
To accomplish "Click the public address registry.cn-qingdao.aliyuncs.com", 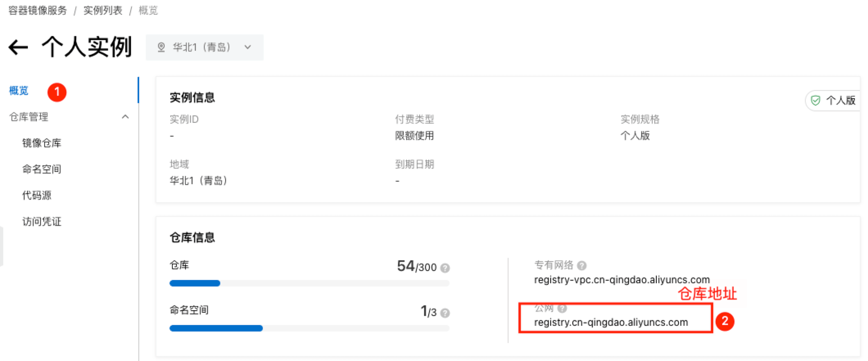I will click(x=611, y=323).
